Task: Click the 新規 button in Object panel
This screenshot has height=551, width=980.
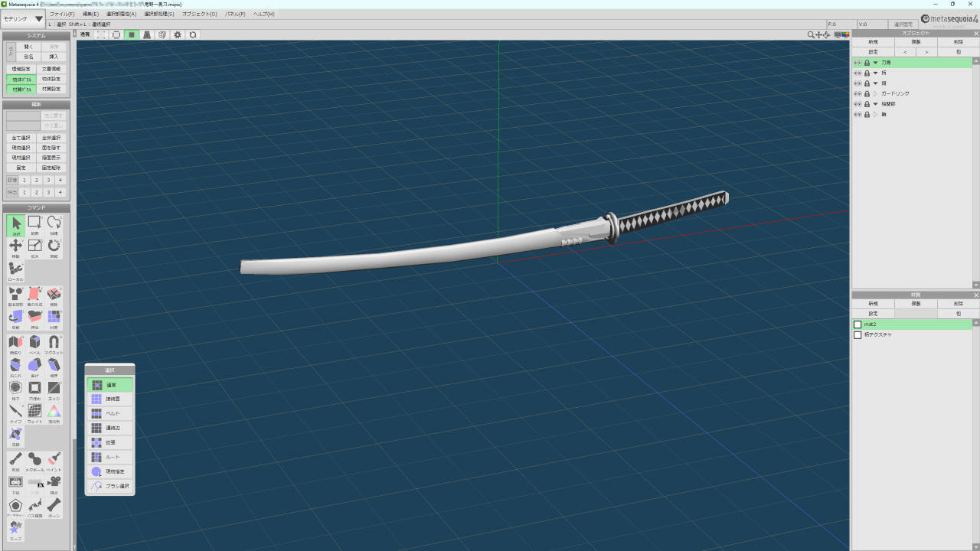Action: click(x=874, y=42)
